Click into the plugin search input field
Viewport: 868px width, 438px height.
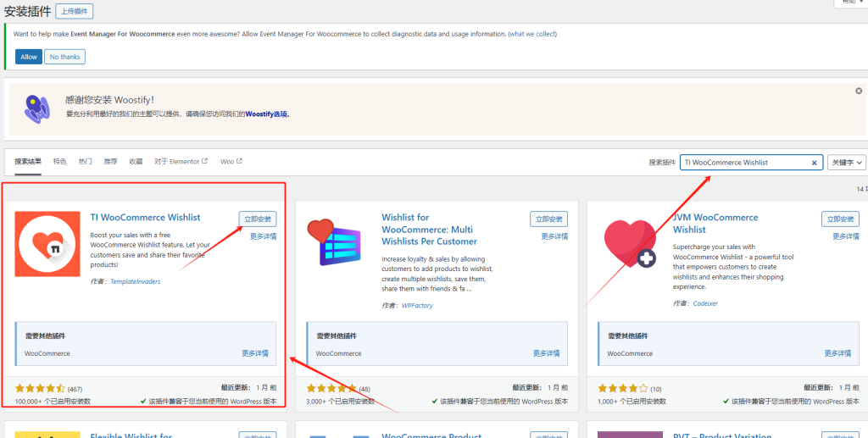click(x=744, y=163)
